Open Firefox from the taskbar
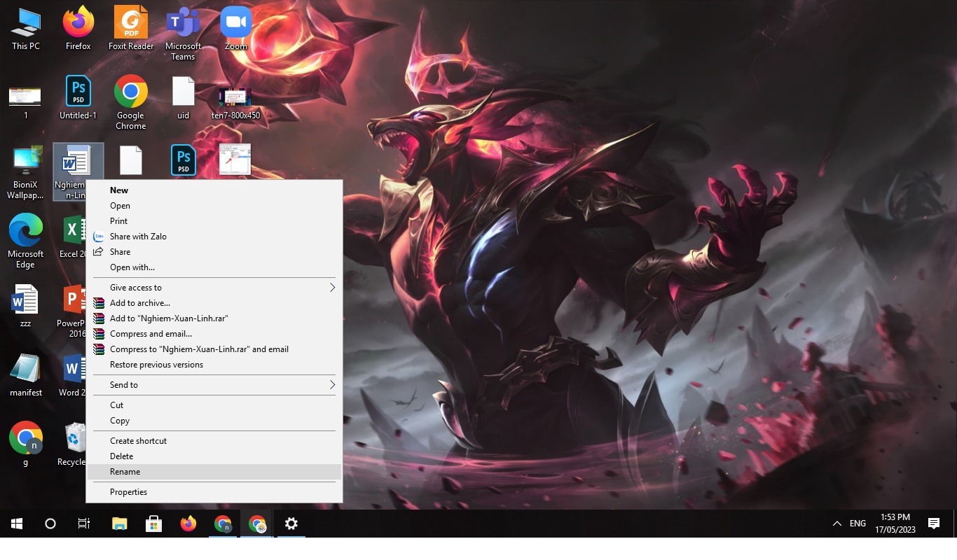957x560 pixels. tap(188, 524)
